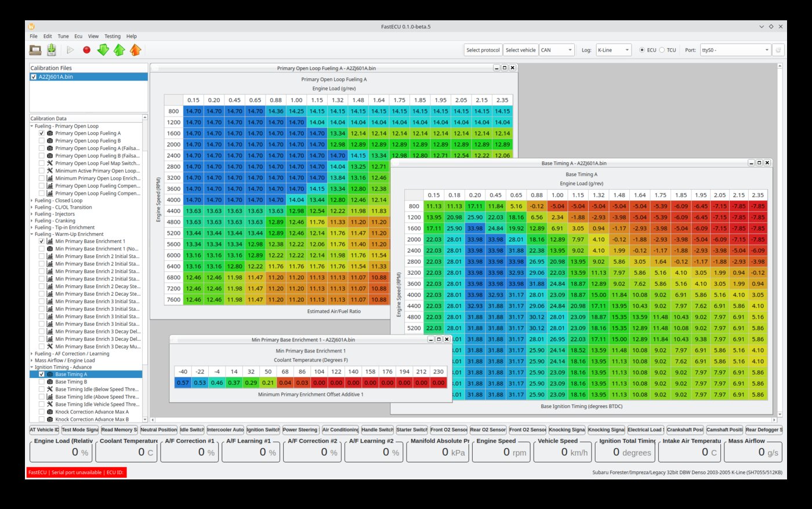Open the Ecu menu
The height and width of the screenshot is (509, 812).
78,36
